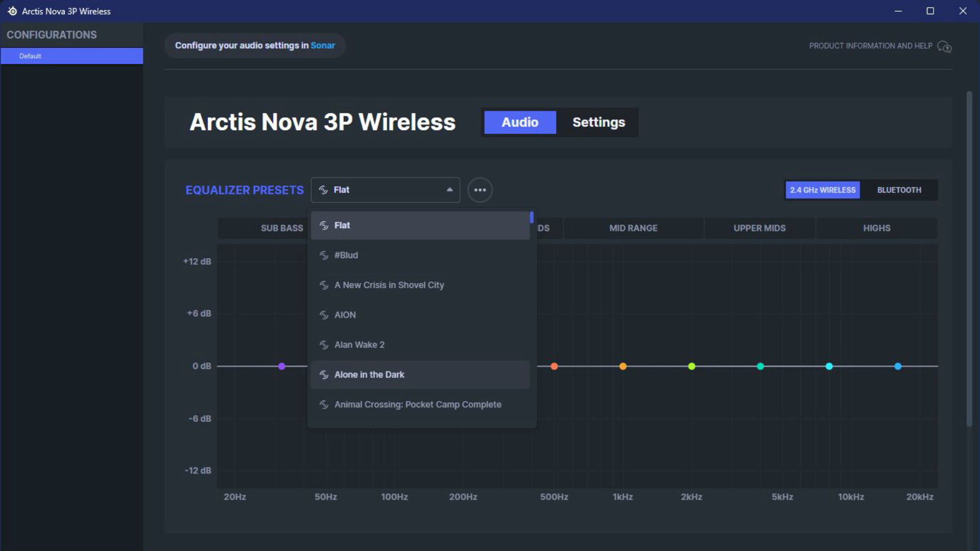
Task: Minimize the Arctis Nova window
Action: tap(898, 11)
